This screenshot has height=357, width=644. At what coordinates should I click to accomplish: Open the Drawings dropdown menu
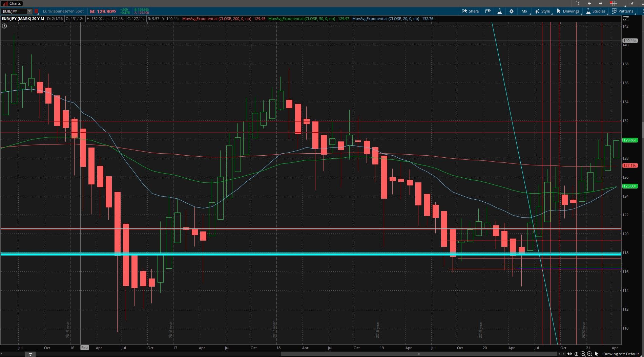pyautogui.click(x=568, y=11)
